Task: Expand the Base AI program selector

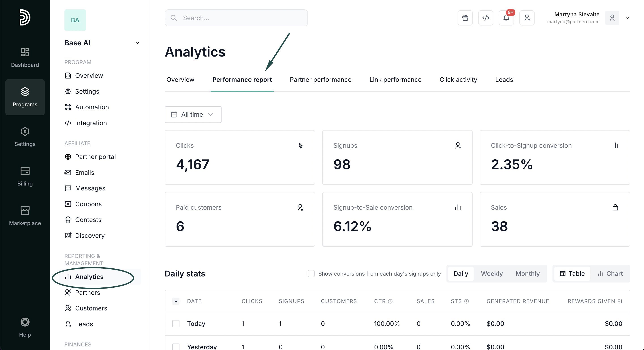Action: 137,43
